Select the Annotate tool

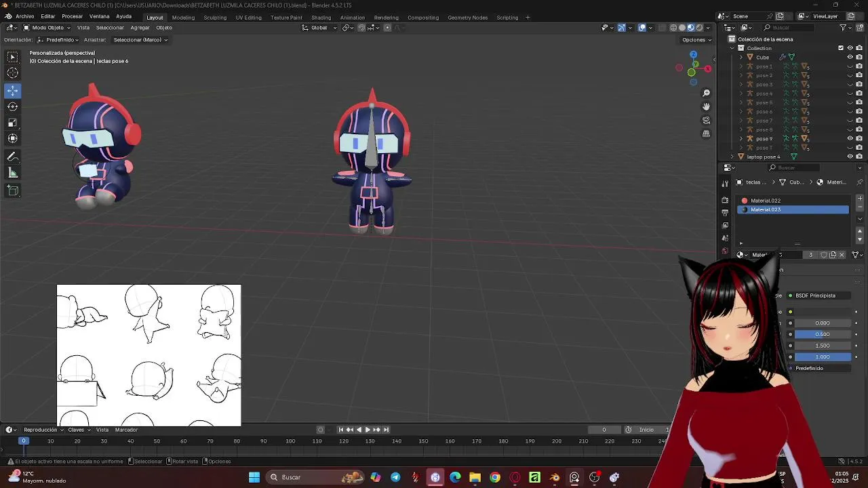pyautogui.click(x=13, y=157)
